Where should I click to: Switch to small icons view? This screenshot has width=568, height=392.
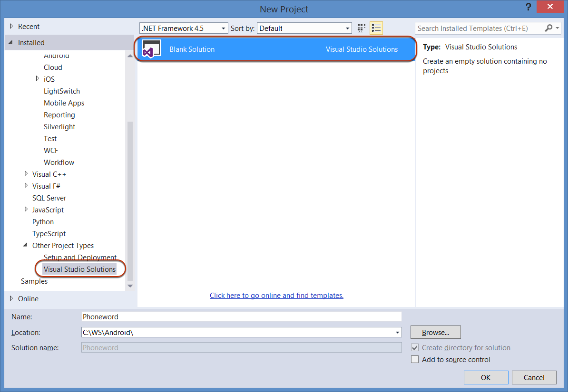click(362, 29)
